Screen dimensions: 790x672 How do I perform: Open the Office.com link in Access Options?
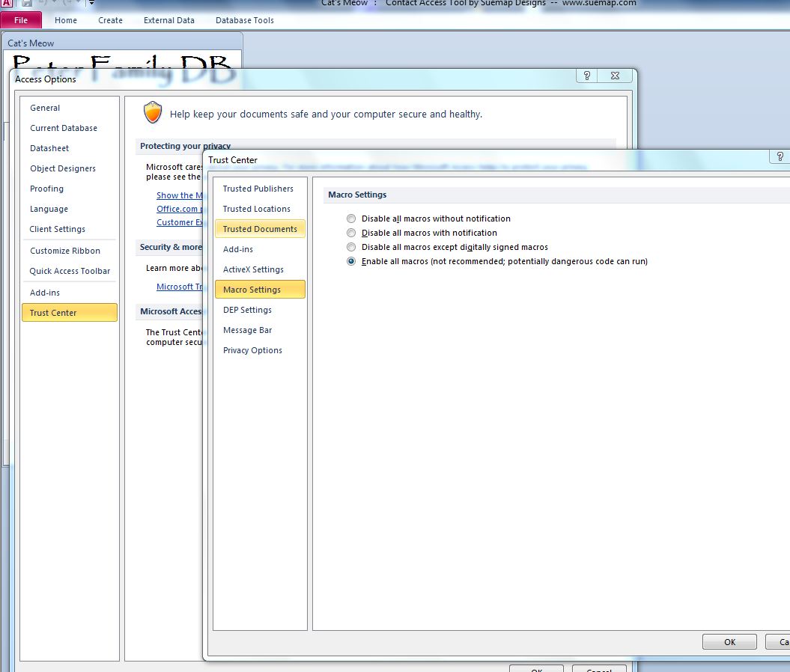point(180,209)
